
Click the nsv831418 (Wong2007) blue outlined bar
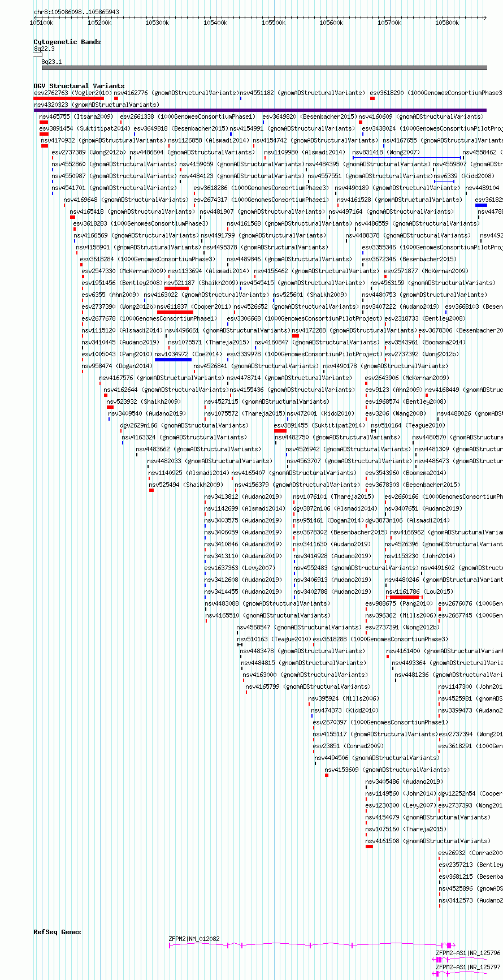[408, 158]
